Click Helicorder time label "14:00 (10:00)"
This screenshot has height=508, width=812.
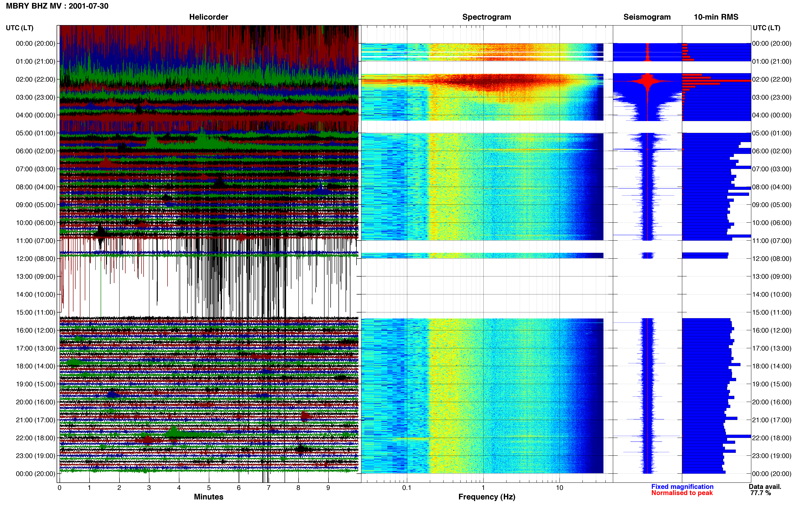coord(36,294)
